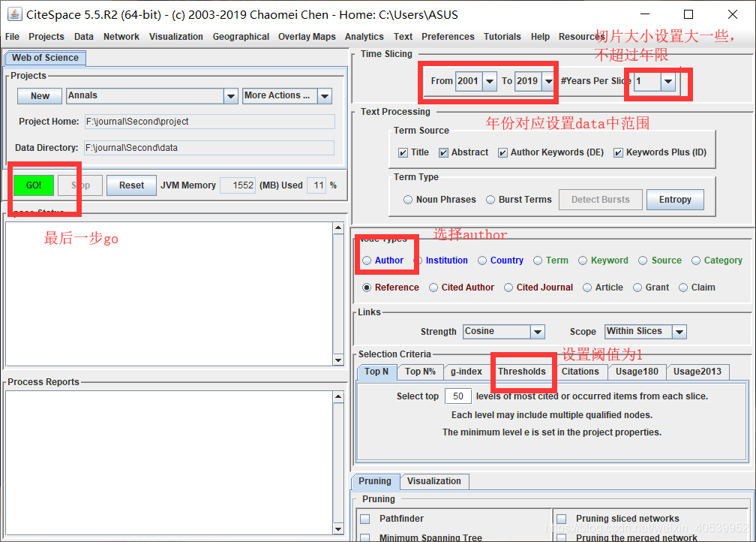Open the Tutorials menu

502,37
